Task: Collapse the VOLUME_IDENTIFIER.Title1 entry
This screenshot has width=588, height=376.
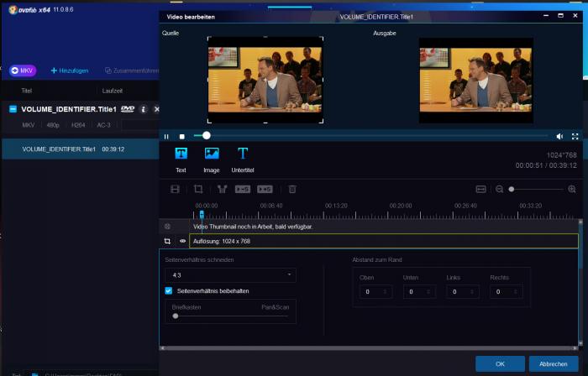Action: tap(13, 109)
